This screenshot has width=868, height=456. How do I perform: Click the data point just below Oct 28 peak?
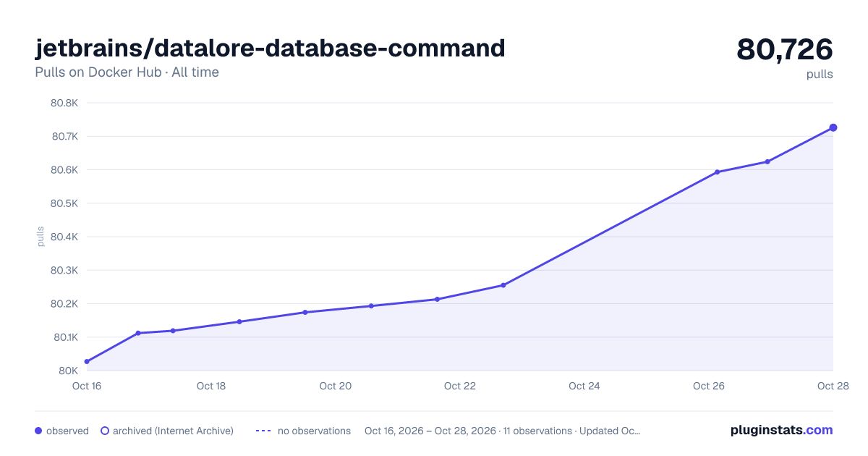point(767,161)
